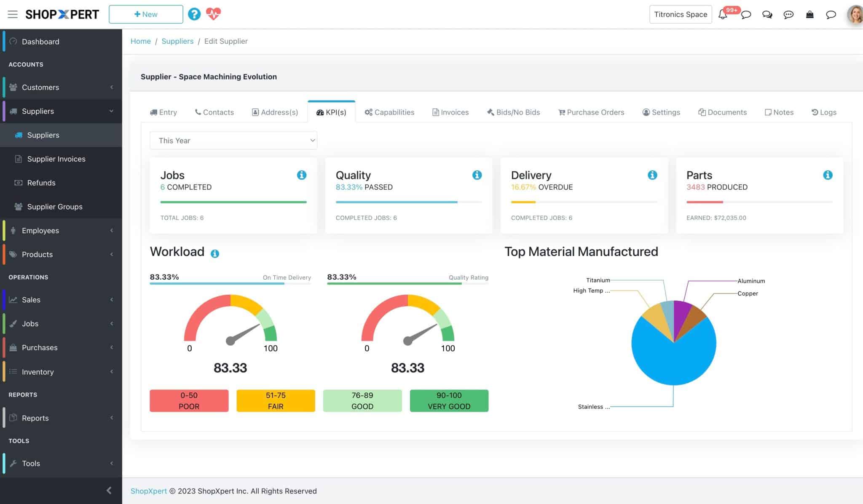Image resolution: width=863 pixels, height=504 pixels.
Task: Switch to the Capabilities tab
Action: point(389,112)
